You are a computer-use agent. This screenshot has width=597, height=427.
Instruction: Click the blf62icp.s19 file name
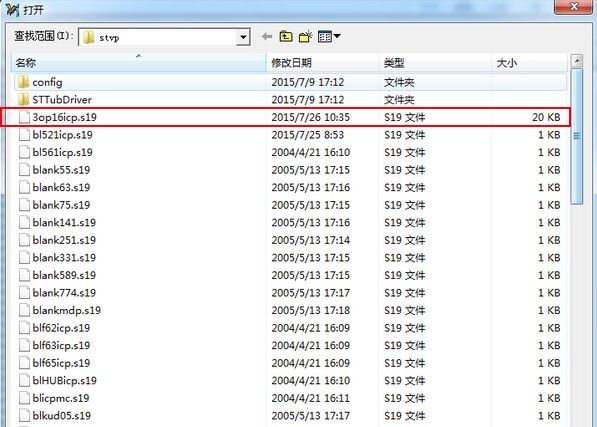(61, 328)
